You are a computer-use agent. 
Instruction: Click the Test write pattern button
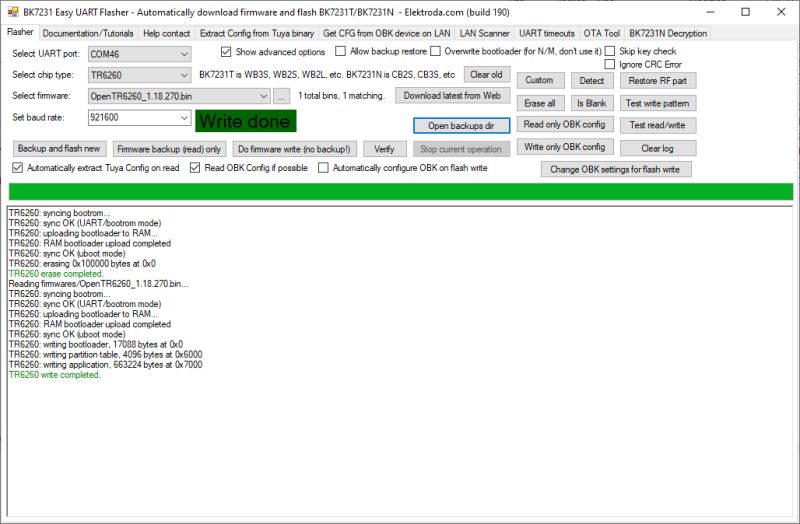658,103
